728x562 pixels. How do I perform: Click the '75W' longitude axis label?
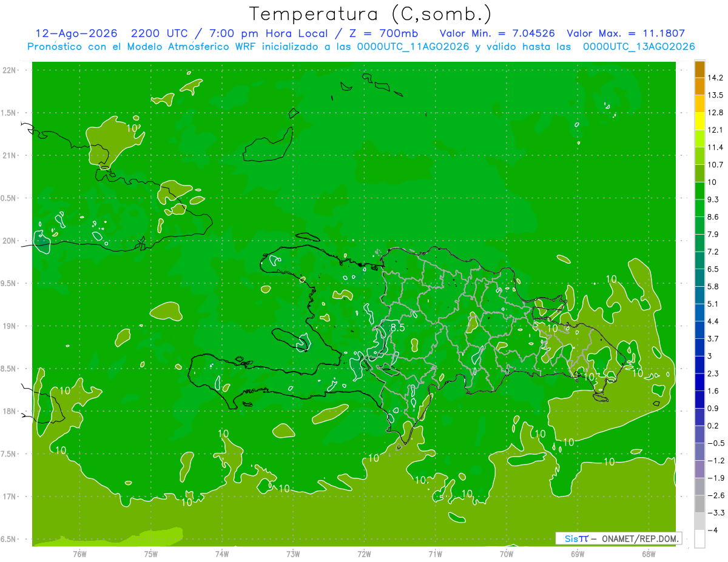click(151, 554)
